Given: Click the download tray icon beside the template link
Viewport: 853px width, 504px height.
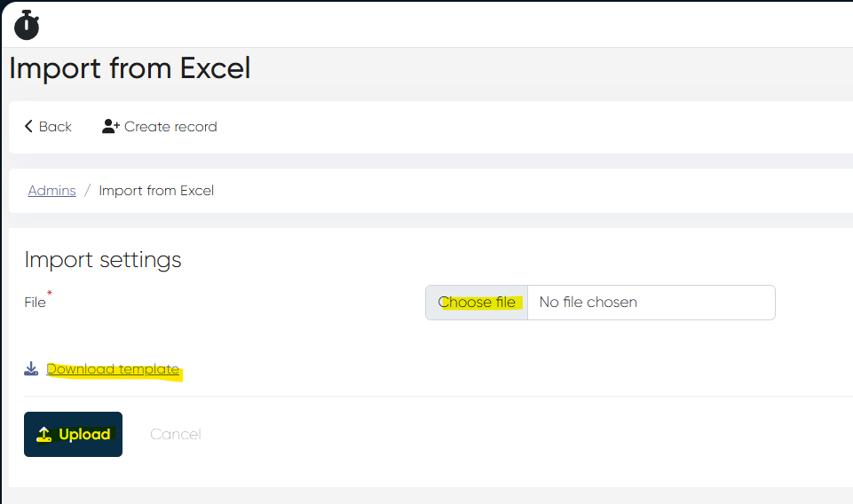Looking at the screenshot, I should pyautogui.click(x=31, y=369).
